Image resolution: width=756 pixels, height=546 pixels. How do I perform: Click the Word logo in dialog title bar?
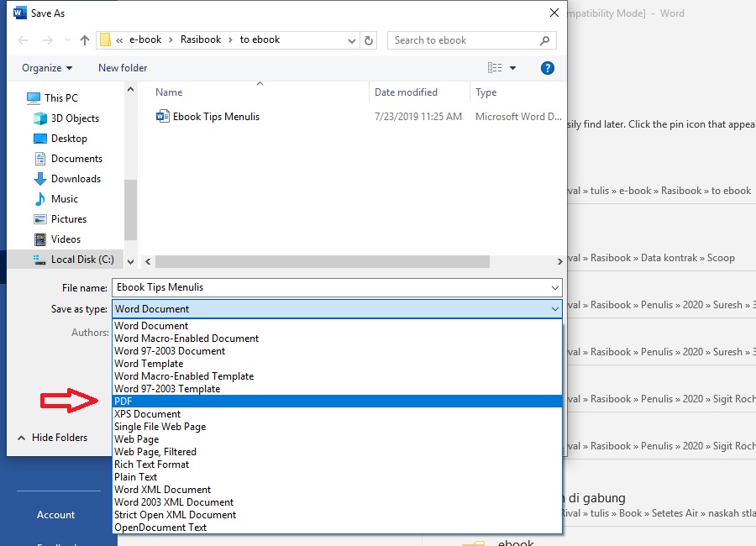pyautogui.click(x=20, y=13)
